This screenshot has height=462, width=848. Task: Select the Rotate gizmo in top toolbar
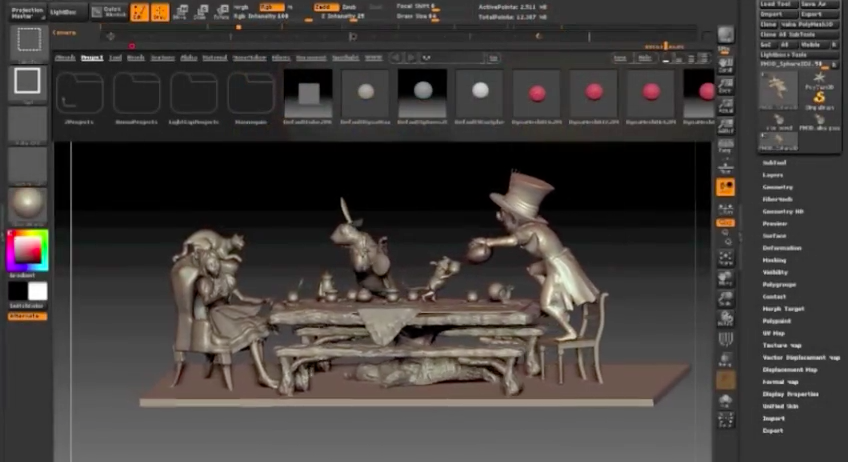[221, 12]
